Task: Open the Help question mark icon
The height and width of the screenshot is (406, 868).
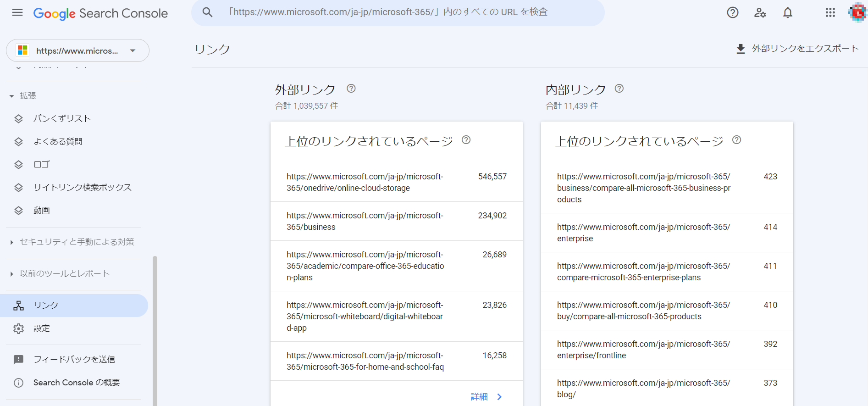Action: [733, 12]
